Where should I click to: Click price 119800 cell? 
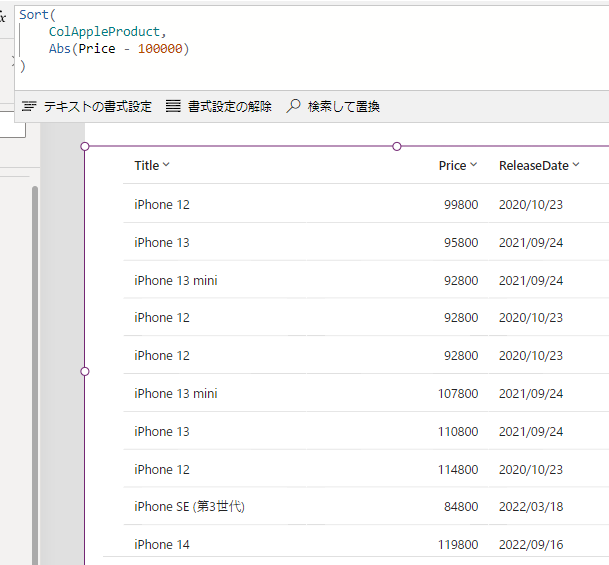[x=458, y=544]
